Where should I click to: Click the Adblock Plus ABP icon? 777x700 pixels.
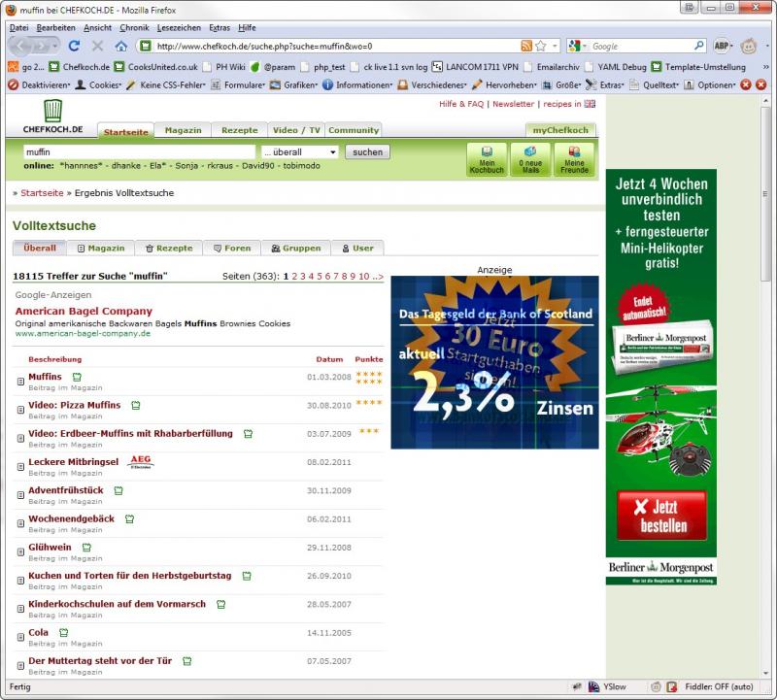[724, 46]
